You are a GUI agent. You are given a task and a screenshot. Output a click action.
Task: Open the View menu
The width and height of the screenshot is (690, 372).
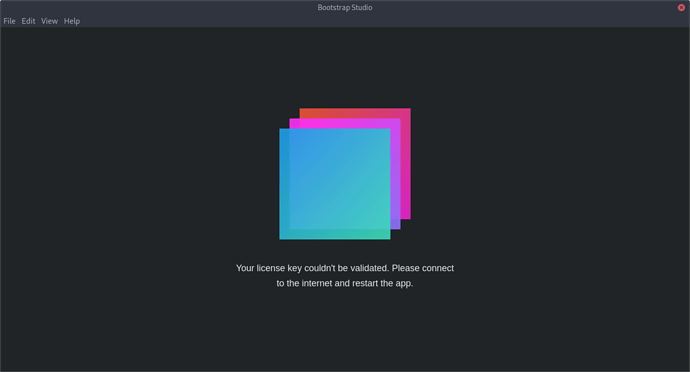49,21
